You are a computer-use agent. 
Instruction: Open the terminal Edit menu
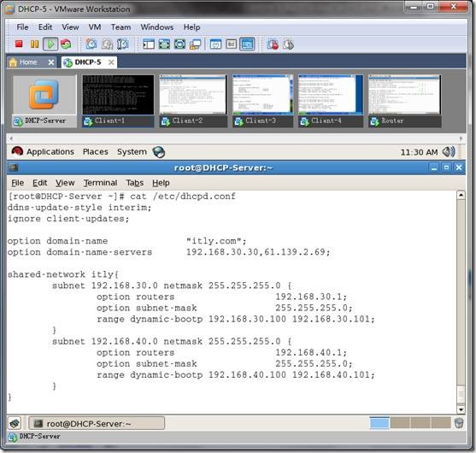(40, 183)
